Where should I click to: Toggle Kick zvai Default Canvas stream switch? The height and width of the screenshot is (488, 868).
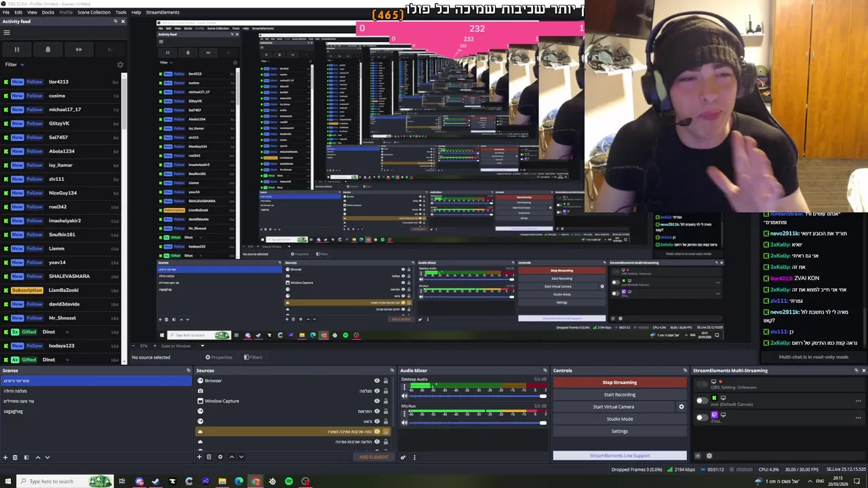tap(701, 401)
